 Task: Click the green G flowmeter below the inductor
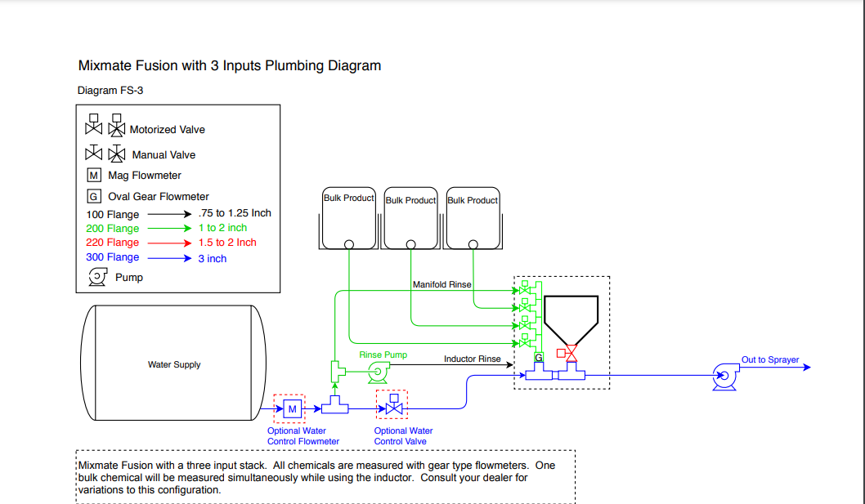coord(539,357)
